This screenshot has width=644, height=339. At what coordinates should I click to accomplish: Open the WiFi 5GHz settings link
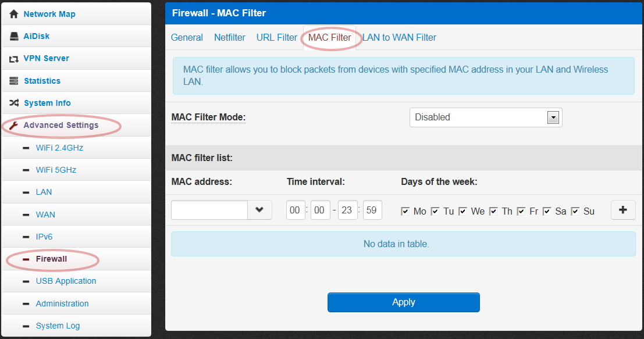56,170
